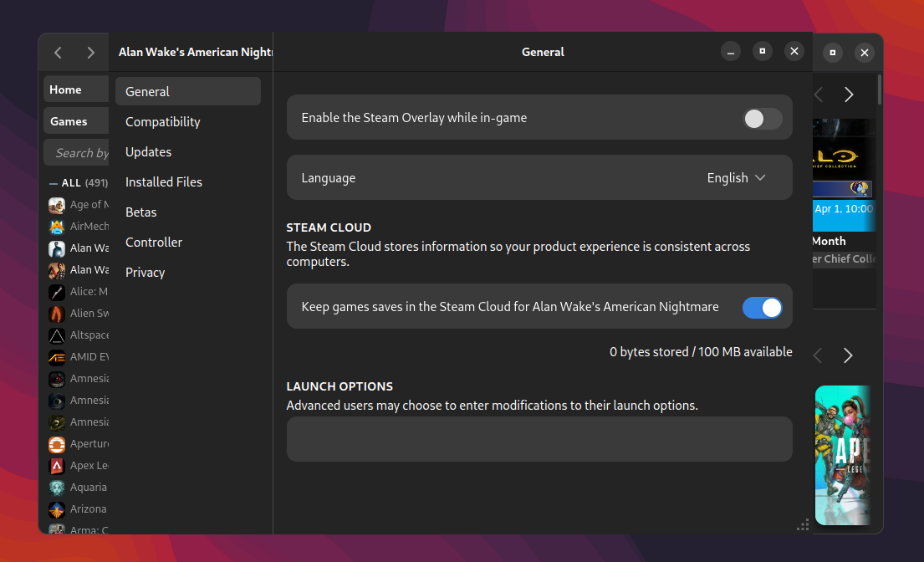Collapse the ALL (491) games list
The image size is (924, 562).
[53, 183]
